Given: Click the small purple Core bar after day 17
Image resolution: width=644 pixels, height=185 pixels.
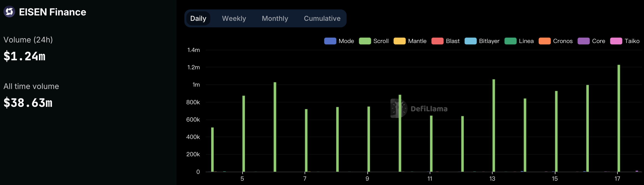Looking at the screenshot, I should click(x=637, y=171).
